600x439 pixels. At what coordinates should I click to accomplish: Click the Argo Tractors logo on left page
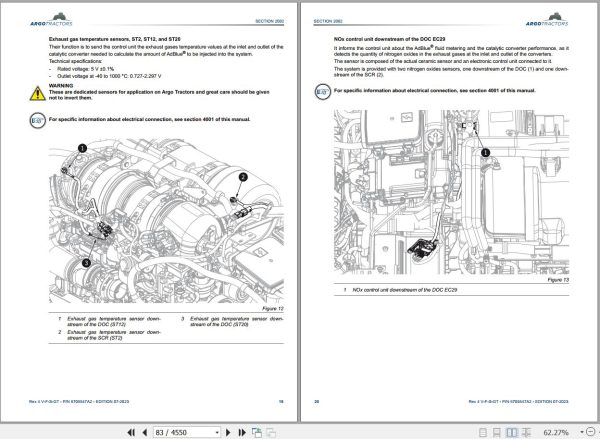(x=52, y=20)
